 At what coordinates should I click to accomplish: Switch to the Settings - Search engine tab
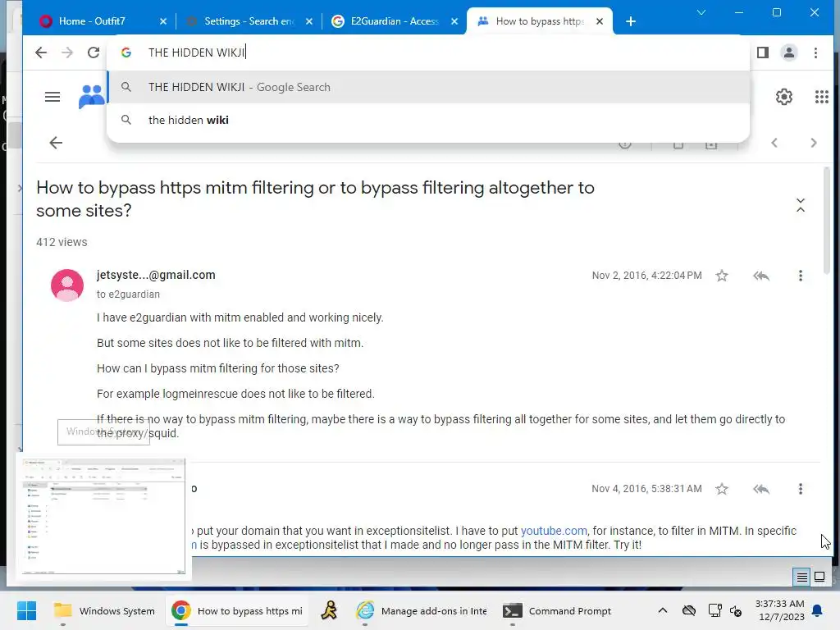[x=249, y=21]
